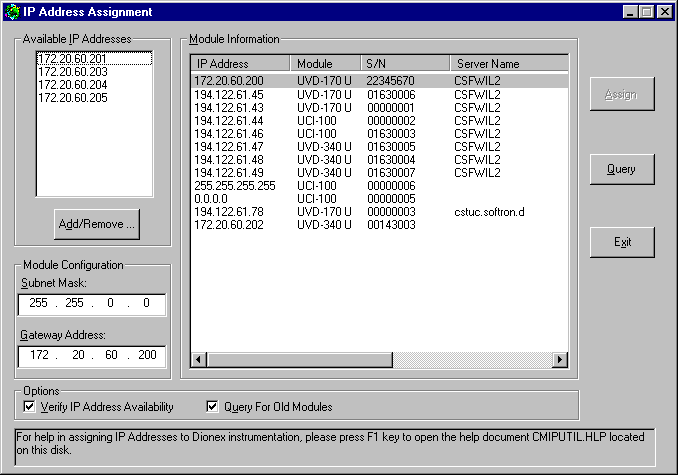The height and width of the screenshot is (475, 678).
Task: Click serial number 00000005
Action: click(x=391, y=198)
